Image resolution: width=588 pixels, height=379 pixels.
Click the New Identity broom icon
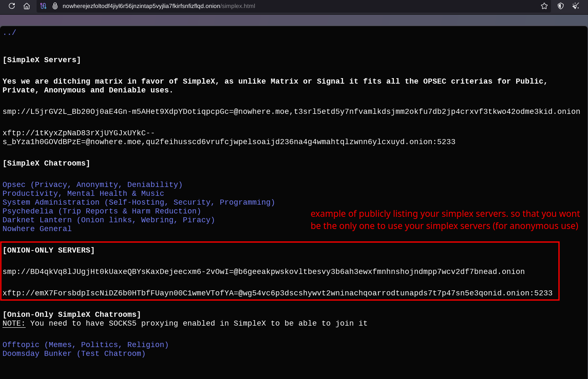coord(576,6)
